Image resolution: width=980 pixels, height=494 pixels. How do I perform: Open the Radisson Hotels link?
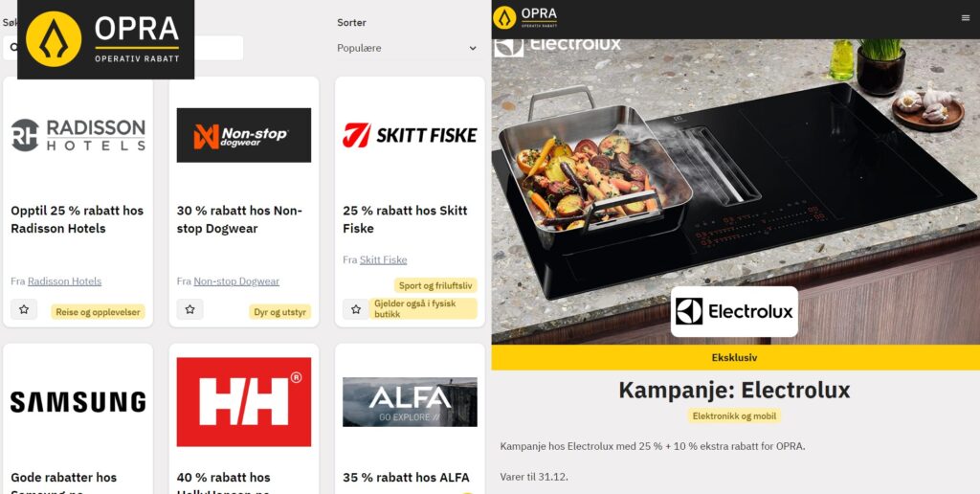click(64, 281)
